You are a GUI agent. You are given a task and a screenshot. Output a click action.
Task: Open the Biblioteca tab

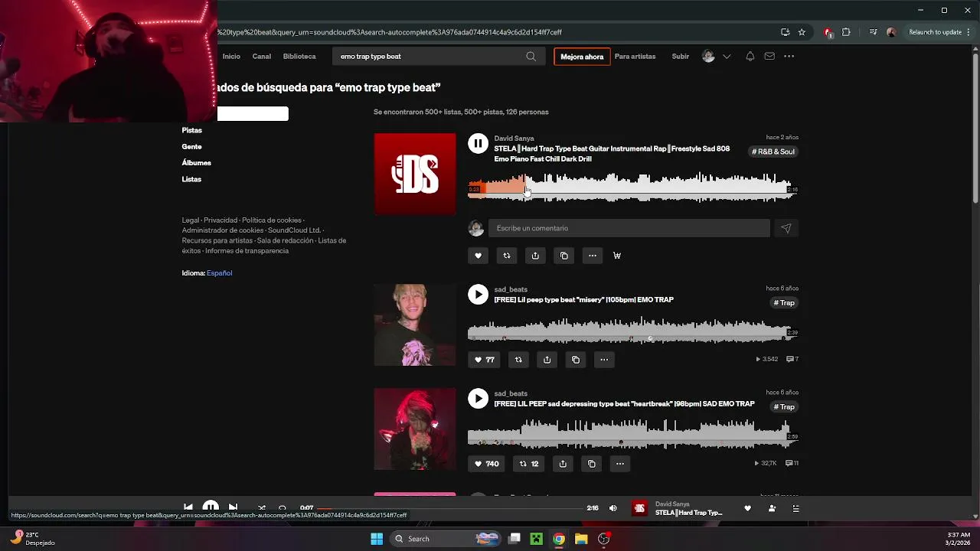[x=299, y=57]
